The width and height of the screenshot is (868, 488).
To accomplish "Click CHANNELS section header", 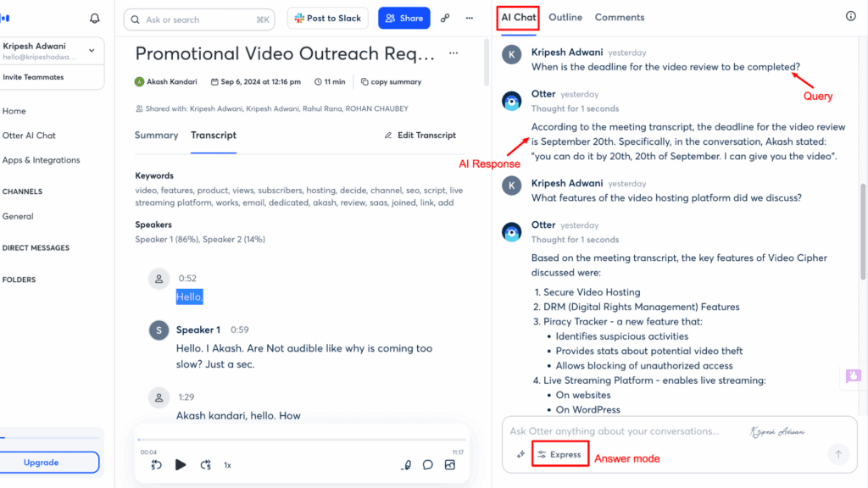I will pos(22,191).
